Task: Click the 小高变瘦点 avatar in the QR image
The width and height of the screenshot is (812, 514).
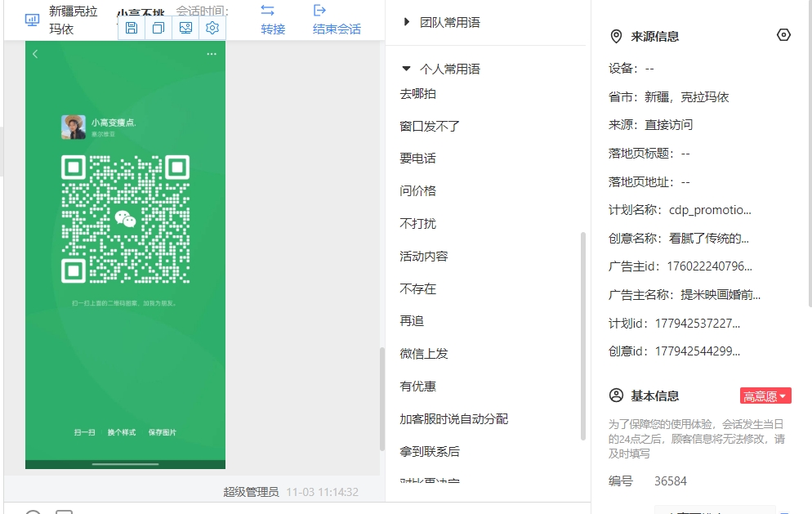Action: (x=74, y=127)
